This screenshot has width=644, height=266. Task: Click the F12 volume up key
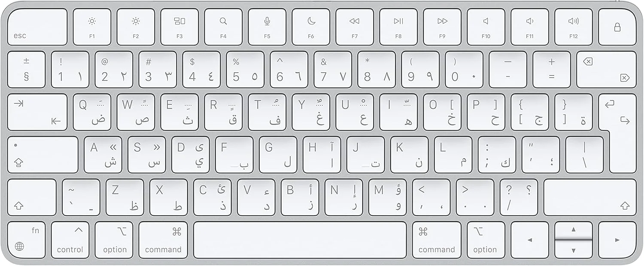[x=574, y=27]
